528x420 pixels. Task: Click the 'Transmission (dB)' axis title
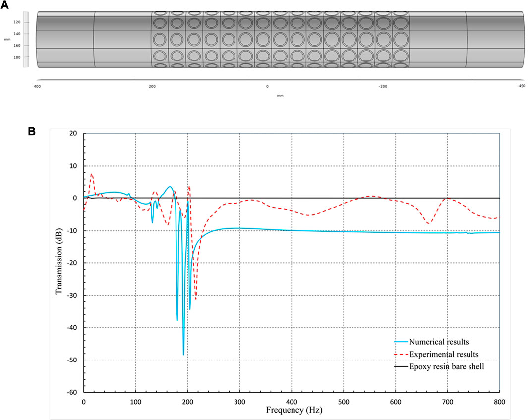[x=59, y=261]
